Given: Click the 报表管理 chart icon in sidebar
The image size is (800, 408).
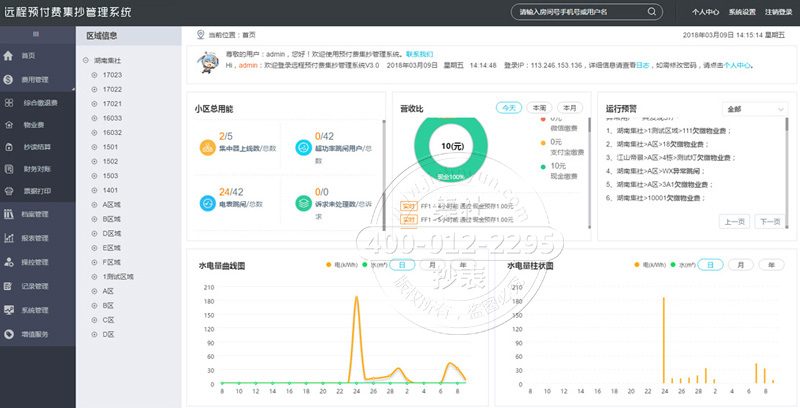Looking at the screenshot, I should [9, 238].
